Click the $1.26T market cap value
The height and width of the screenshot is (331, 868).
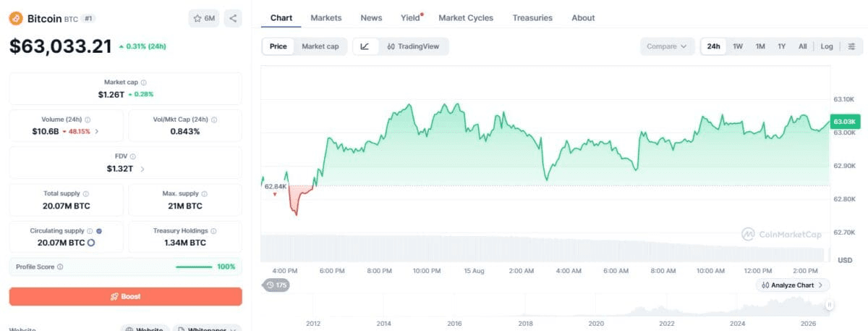tap(111, 94)
